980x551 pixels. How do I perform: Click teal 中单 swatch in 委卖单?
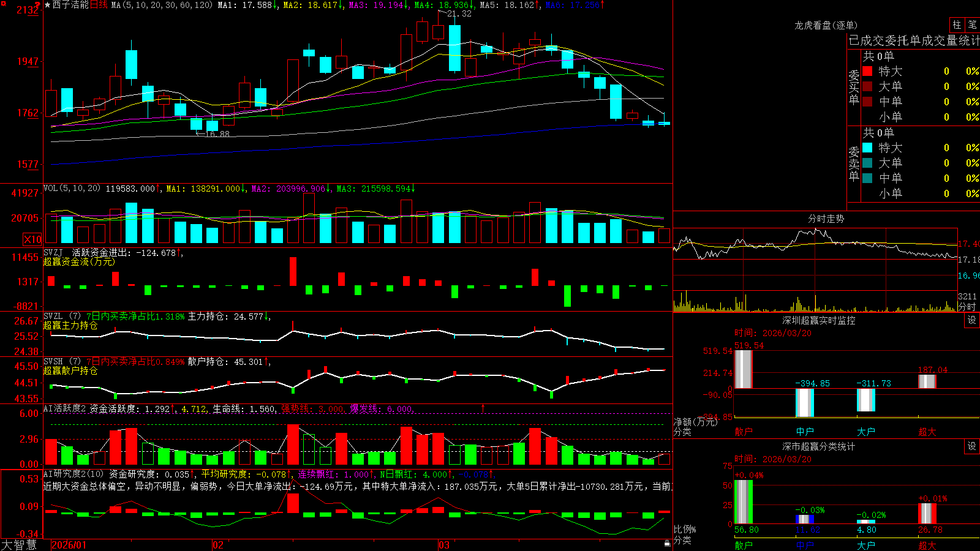tap(867, 178)
